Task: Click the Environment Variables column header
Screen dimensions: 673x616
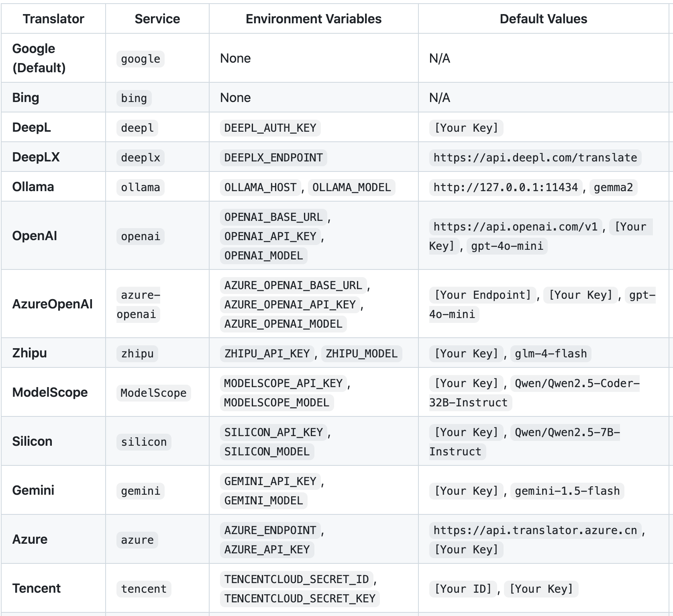Action: (313, 19)
